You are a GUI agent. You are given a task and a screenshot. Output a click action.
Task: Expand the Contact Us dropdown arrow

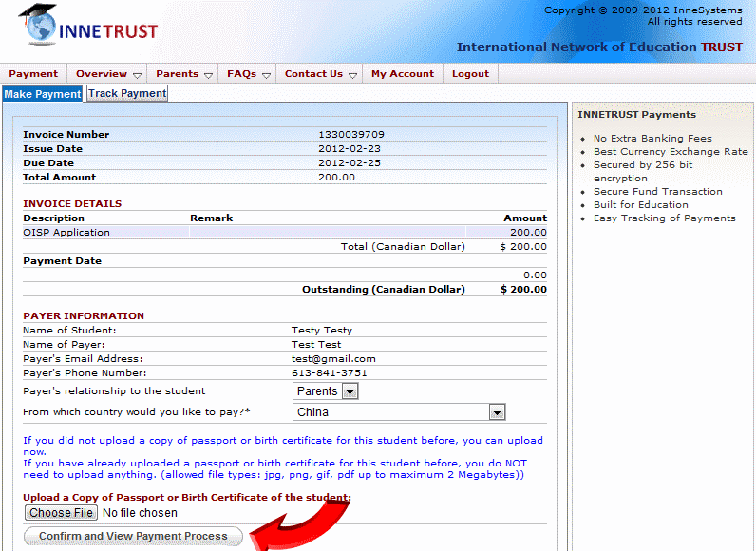pyautogui.click(x=352, y=76)
